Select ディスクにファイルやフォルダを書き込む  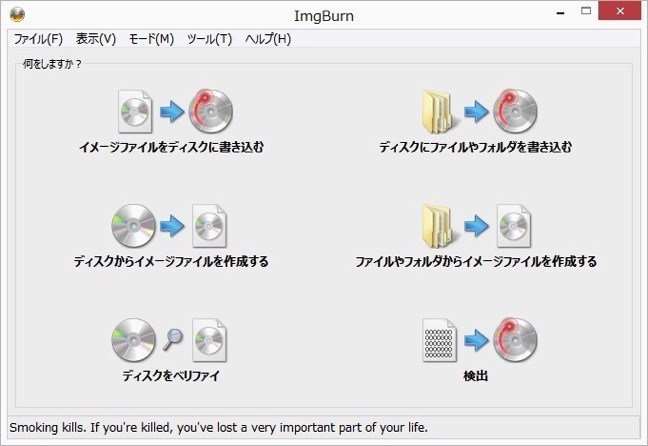click(x=476, y=147)
